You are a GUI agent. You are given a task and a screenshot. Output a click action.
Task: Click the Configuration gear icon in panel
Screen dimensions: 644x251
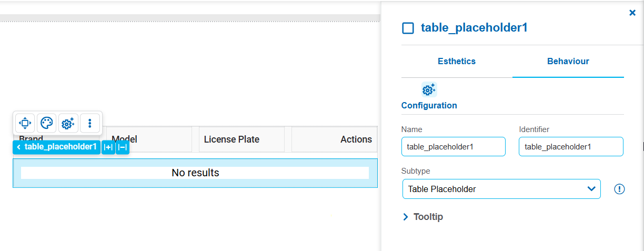point(429,90)
